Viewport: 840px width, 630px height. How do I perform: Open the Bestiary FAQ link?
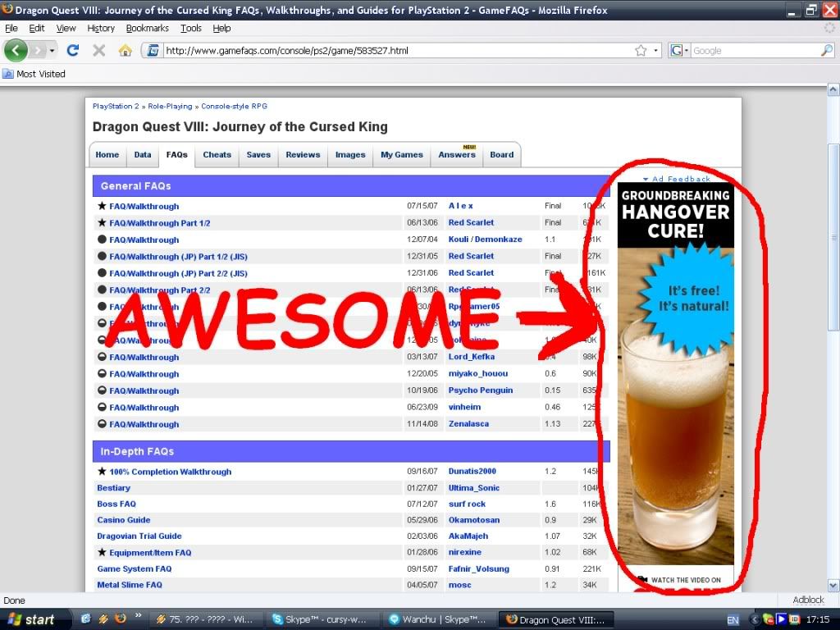113,488
